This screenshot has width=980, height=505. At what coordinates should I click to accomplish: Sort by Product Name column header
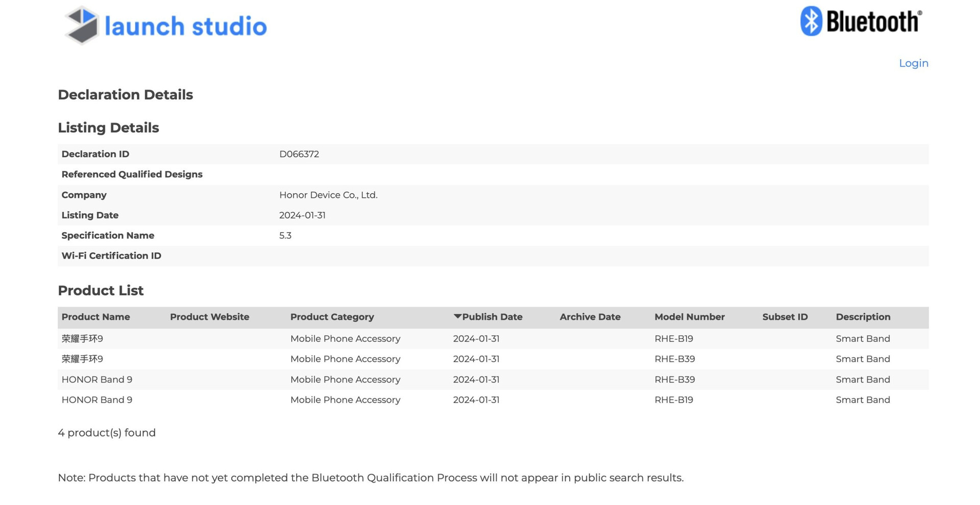(x=95, y=317)
